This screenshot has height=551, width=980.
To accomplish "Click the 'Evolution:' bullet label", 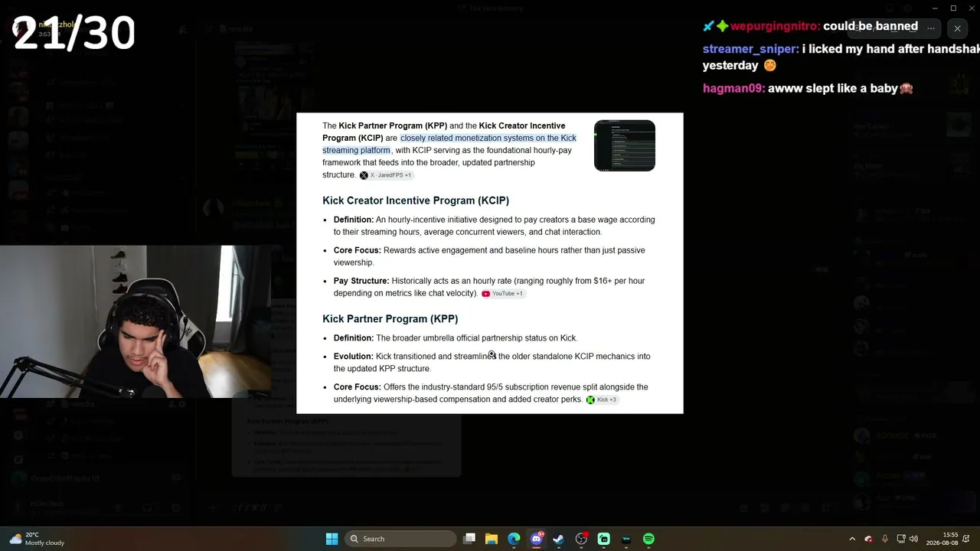I will (354, 357).
